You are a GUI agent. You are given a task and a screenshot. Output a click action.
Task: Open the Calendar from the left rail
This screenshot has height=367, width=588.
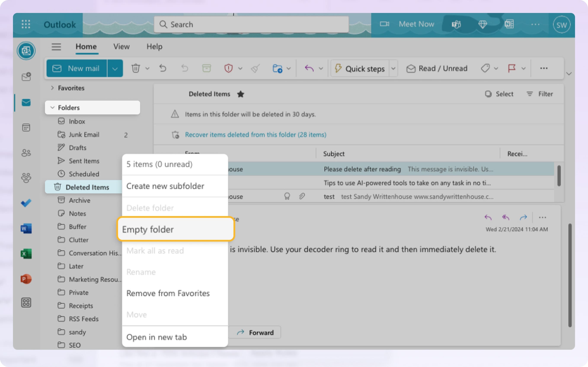click(26, 127)
